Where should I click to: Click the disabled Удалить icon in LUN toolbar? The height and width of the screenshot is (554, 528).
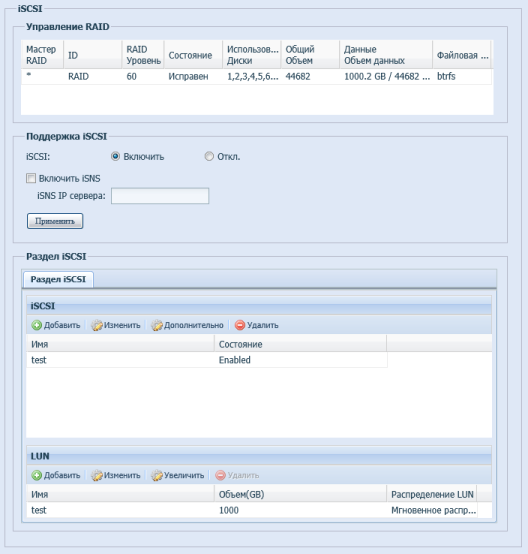[220, 476]
